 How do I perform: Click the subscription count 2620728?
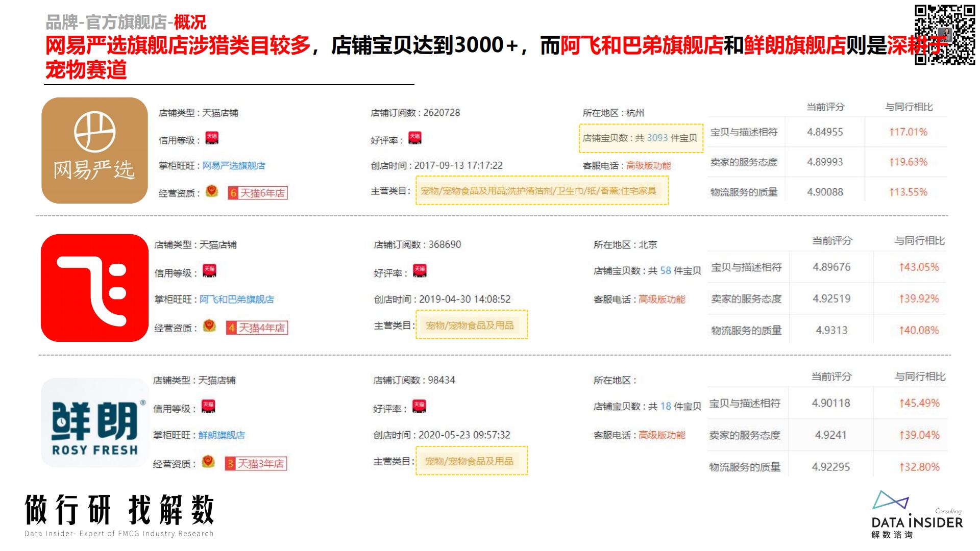[x=442, y=113]
